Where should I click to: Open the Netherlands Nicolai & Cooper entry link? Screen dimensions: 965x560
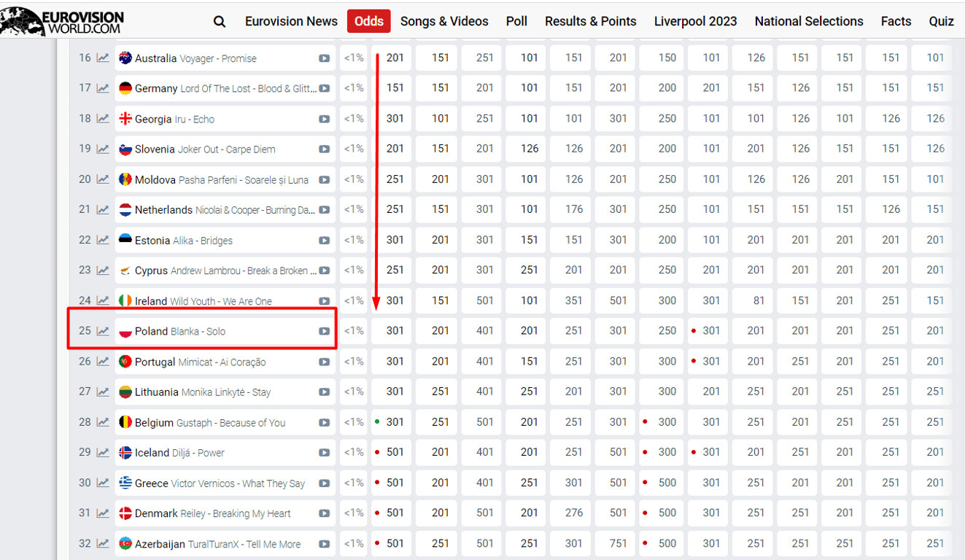tap(225, 210)
